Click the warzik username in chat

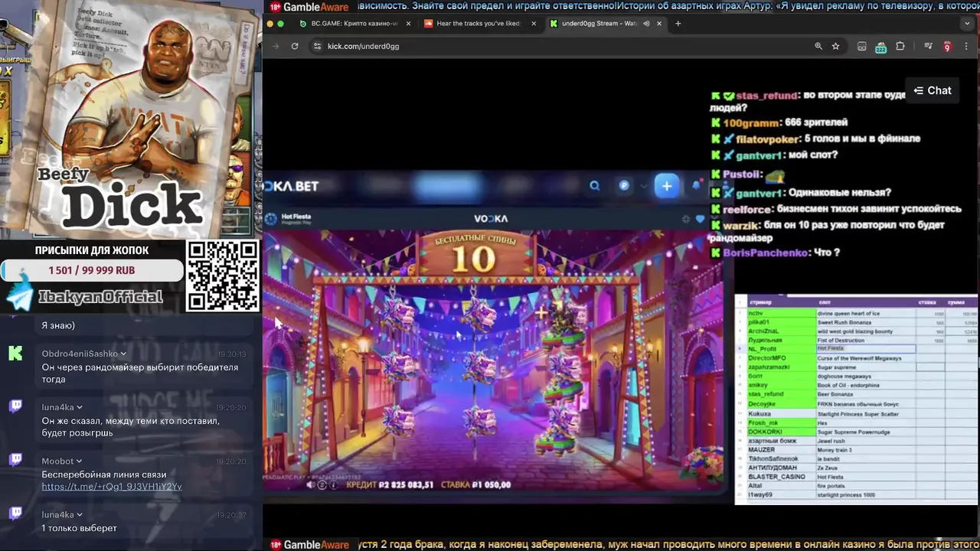(740, 225)
